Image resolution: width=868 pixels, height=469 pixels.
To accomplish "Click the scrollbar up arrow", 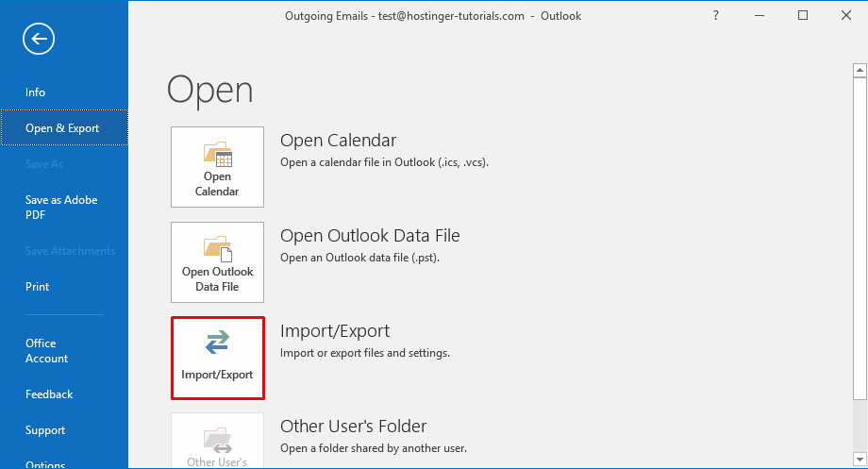I will (860, 71).
